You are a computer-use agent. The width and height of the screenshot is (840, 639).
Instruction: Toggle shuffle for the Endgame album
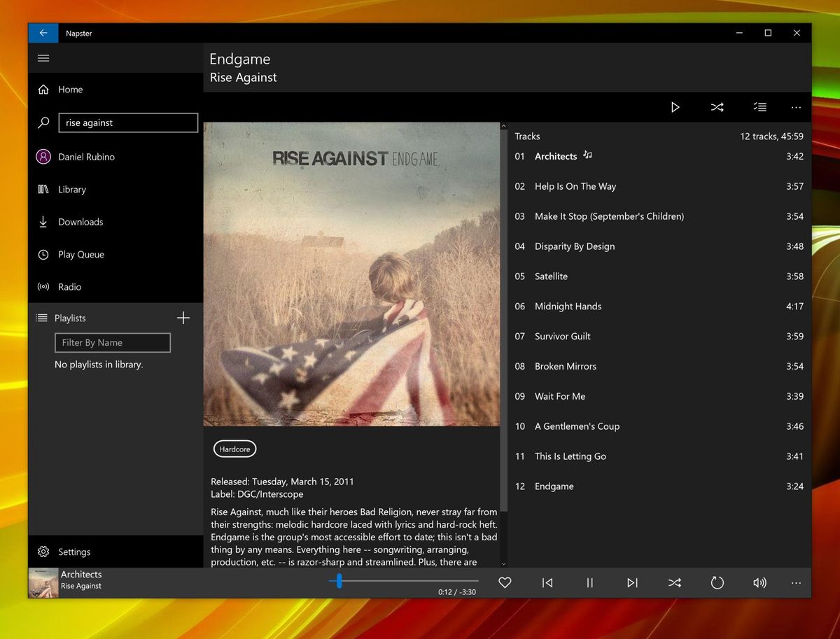pos(717,107)
